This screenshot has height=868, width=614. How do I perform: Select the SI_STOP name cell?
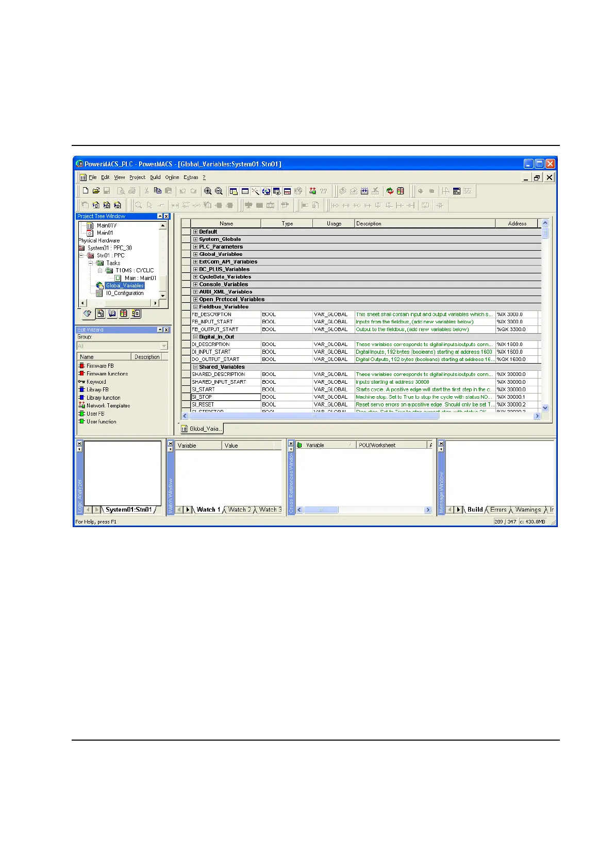226,397
